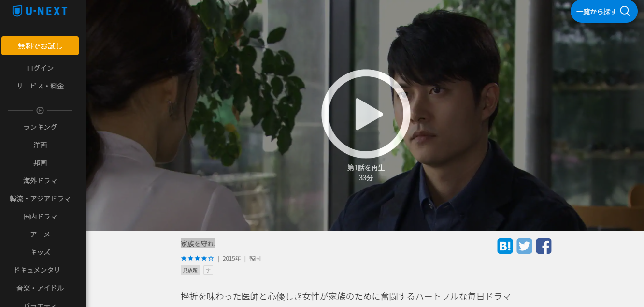This screenshot has height=307, width=644.
Task: Share this title on Twitter
Action: (x=524, y=246)
